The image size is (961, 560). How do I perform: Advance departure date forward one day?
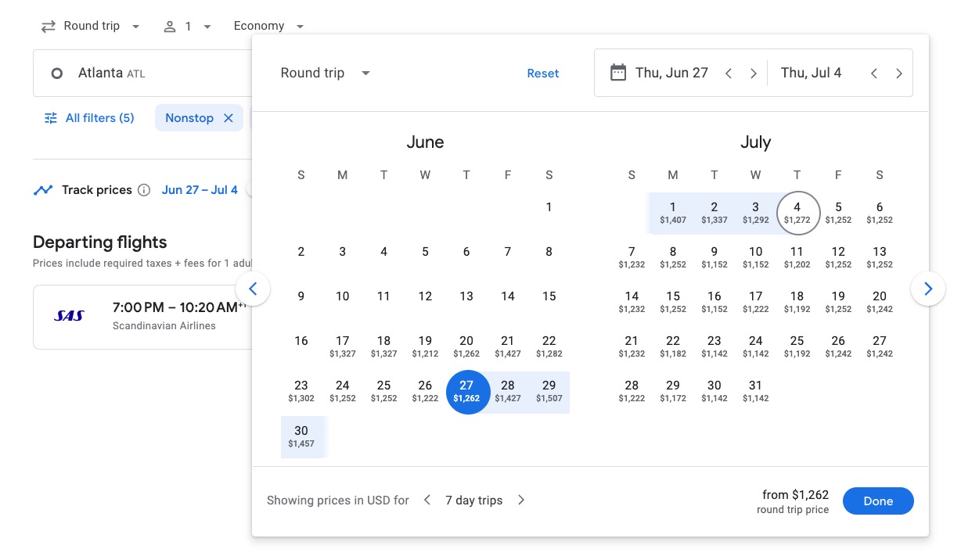[x=754, y=74]
